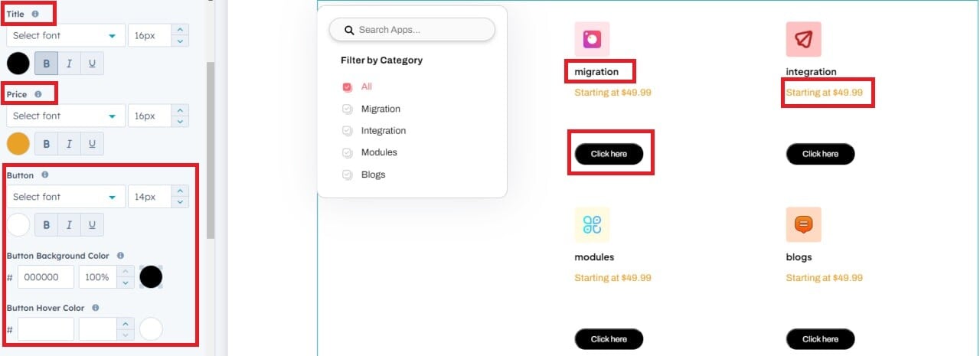Viewport: 980px width, 356px height.
Task: Open the Price font dropdown
Action: click(x=66, y=116)
